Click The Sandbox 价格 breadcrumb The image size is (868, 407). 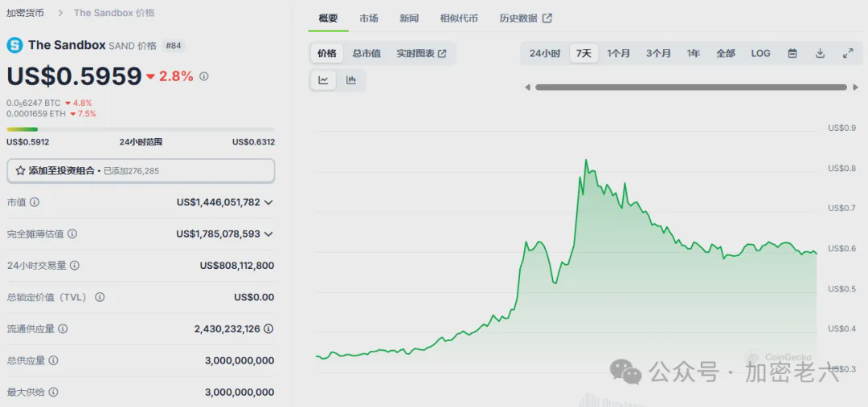click(114, 12)
